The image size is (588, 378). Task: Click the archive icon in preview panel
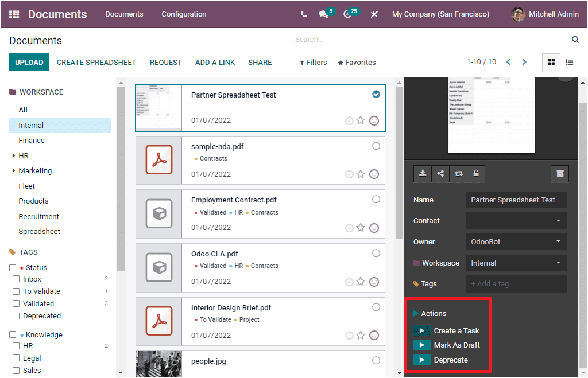click(x=560, y=173)
